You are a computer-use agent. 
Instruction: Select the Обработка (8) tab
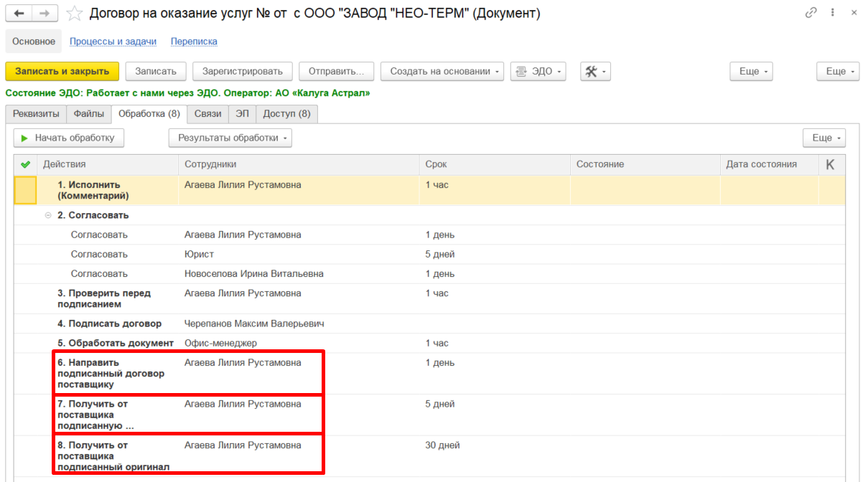click(149, 114)
